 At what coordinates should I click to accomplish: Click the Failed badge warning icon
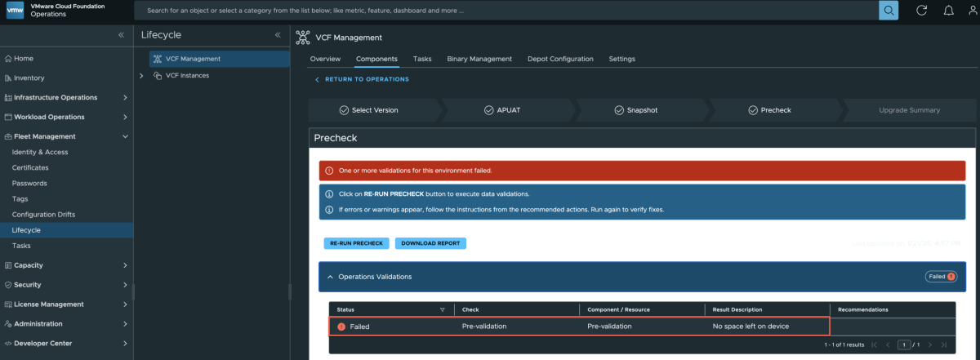click(x=951, y=277)
